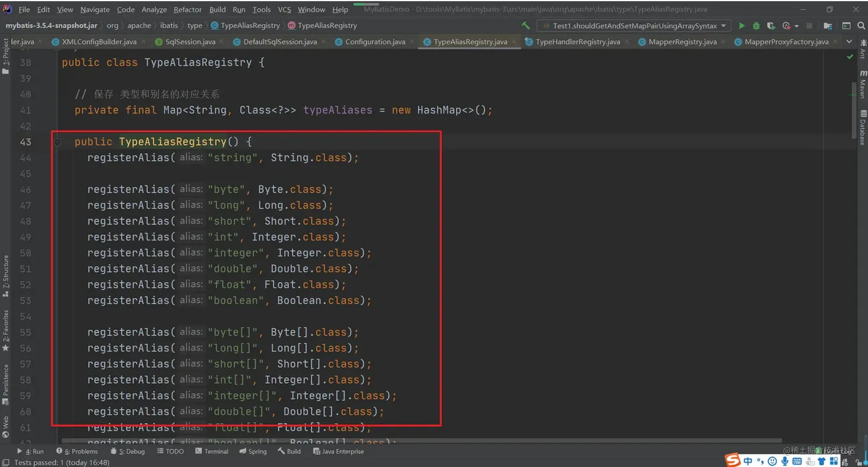Click mybatis-3.5.4-snapshot.jar breadcrumb
The image size is (868, 467).
point(51,25)
